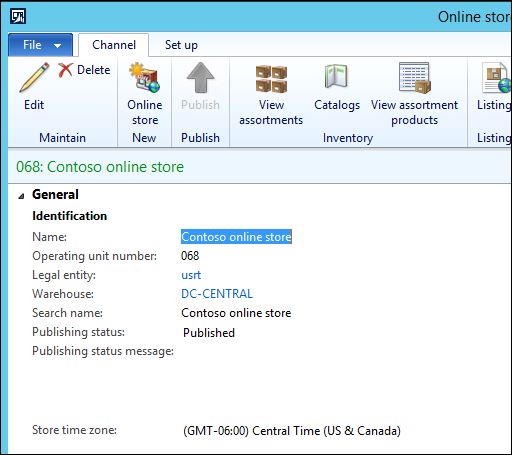Viewport: 512px width, 455px height.
Task: Click the Publish arrow icon
Action: (200, 78)
